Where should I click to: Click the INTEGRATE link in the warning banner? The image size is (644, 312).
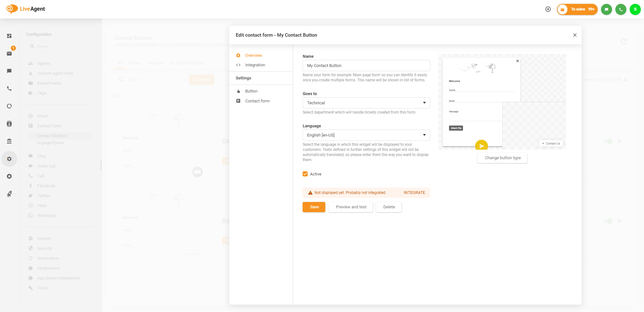[x=414, y=192]
